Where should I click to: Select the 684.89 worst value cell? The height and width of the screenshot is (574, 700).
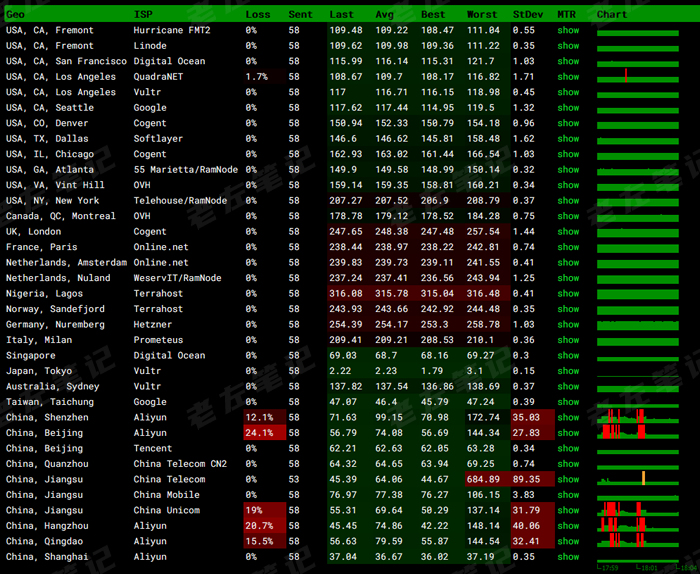tap(487, 479)
